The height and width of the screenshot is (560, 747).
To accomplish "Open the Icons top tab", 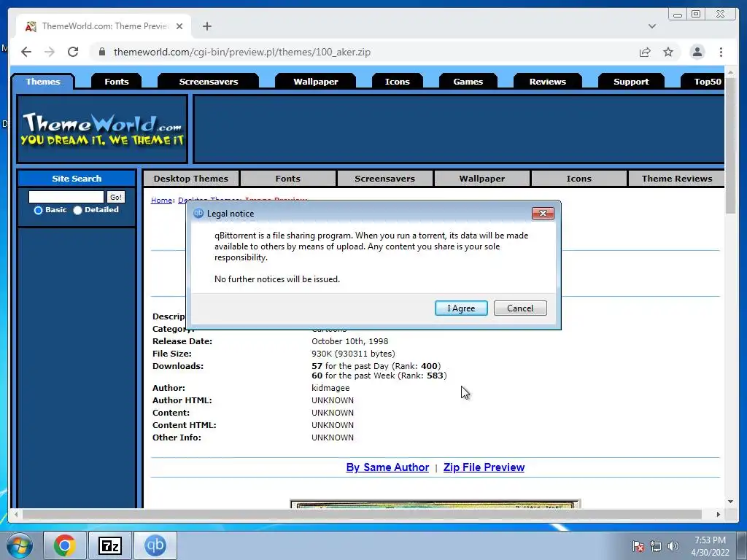I will 398,82.
